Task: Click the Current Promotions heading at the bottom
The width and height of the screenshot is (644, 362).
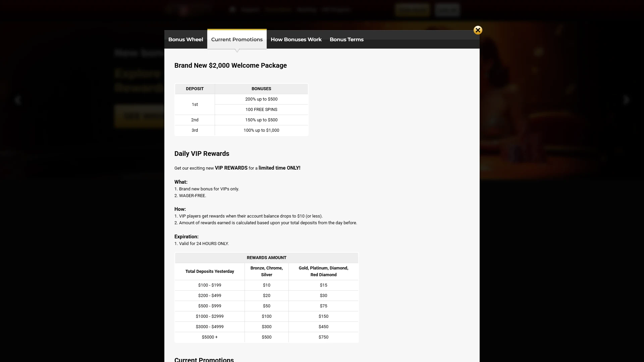Action: (204, 359)
